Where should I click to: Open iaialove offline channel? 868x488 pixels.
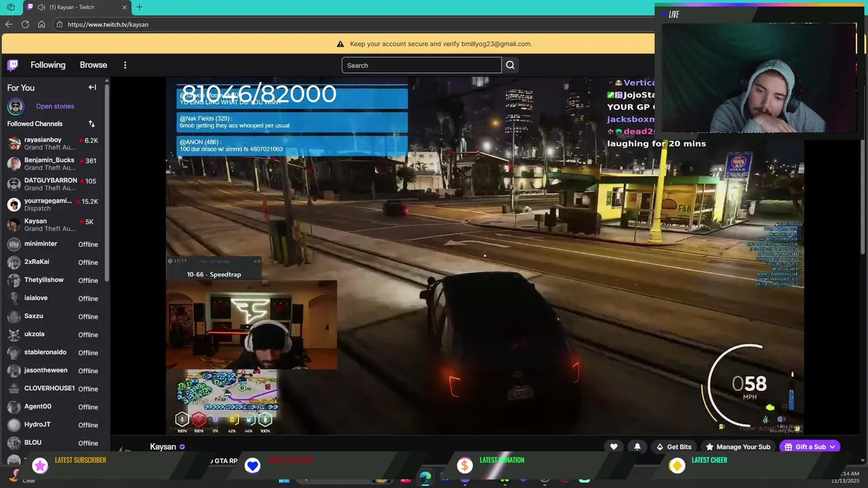click(x=53, y=298)
